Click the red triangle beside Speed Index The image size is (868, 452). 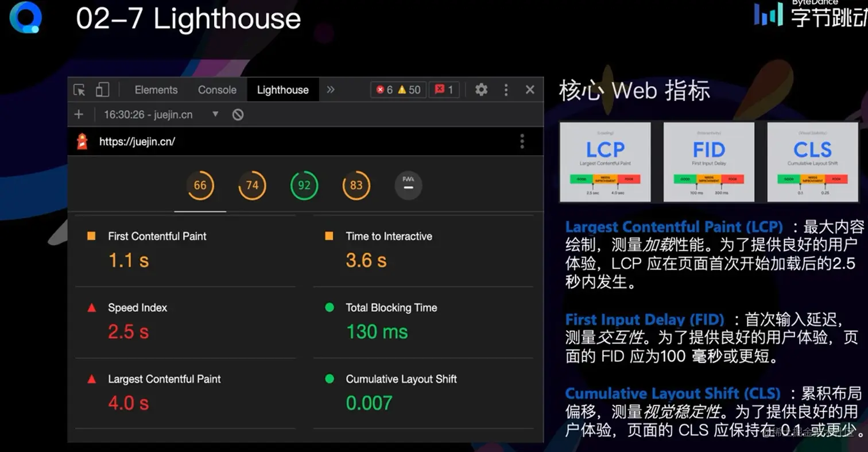click(91, 308)
